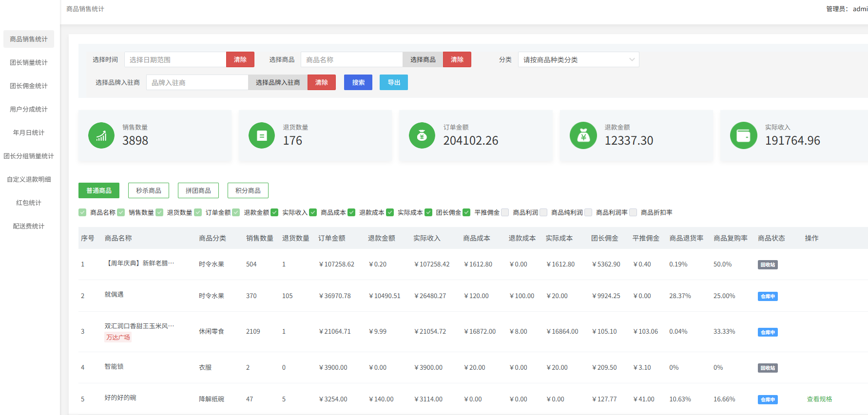Image resolution: width=868 pixels, height=415 pixels.
Task: Focus the 品牌入驻商 input field
Action: coord(197,82)
